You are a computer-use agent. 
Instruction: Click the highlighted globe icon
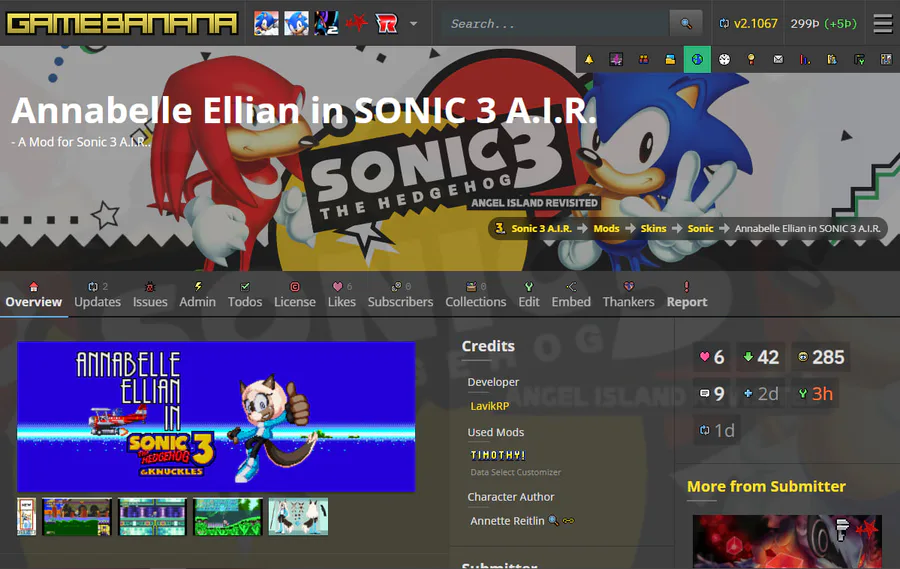(x=697, y=60)
